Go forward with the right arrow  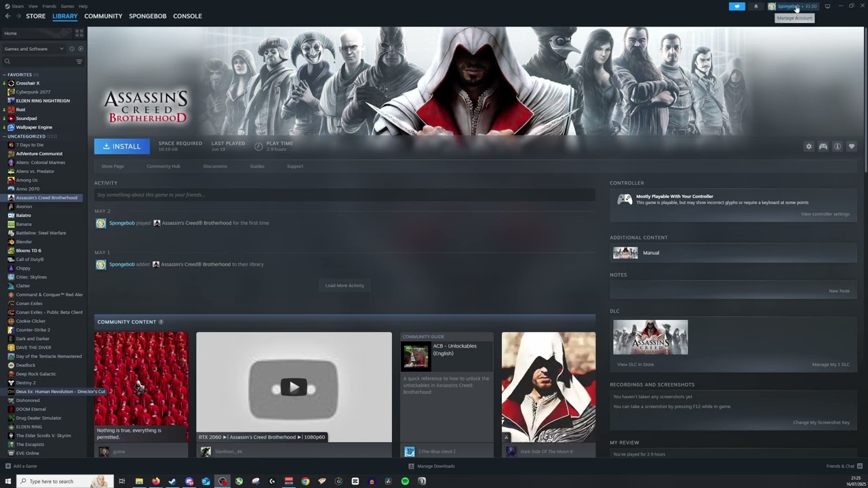pos(18,16)
